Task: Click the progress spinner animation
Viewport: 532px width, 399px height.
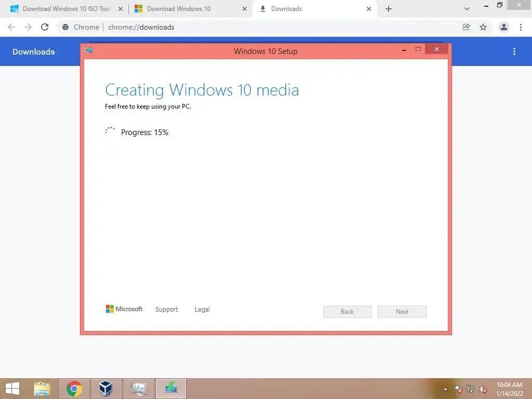Action: (110, 130)
